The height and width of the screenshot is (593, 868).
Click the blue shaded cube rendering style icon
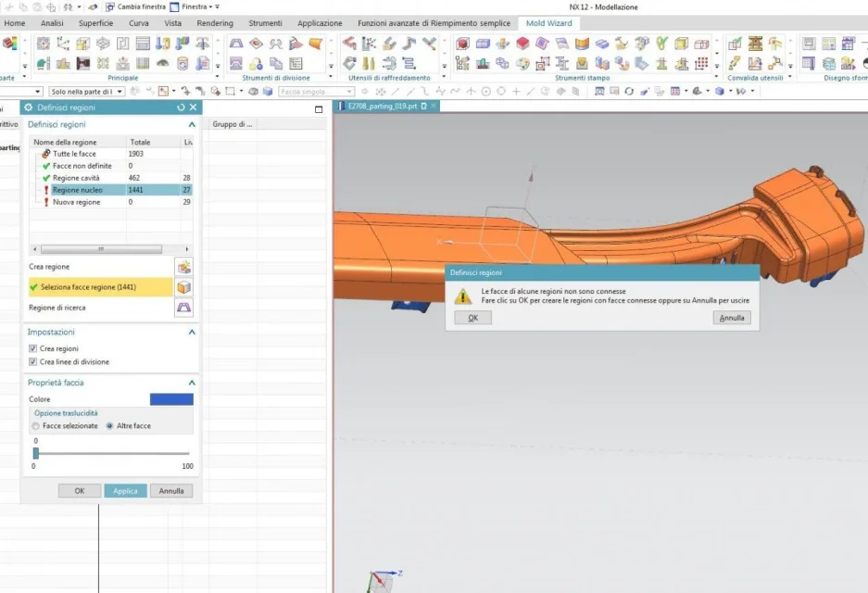pos(719,92)
